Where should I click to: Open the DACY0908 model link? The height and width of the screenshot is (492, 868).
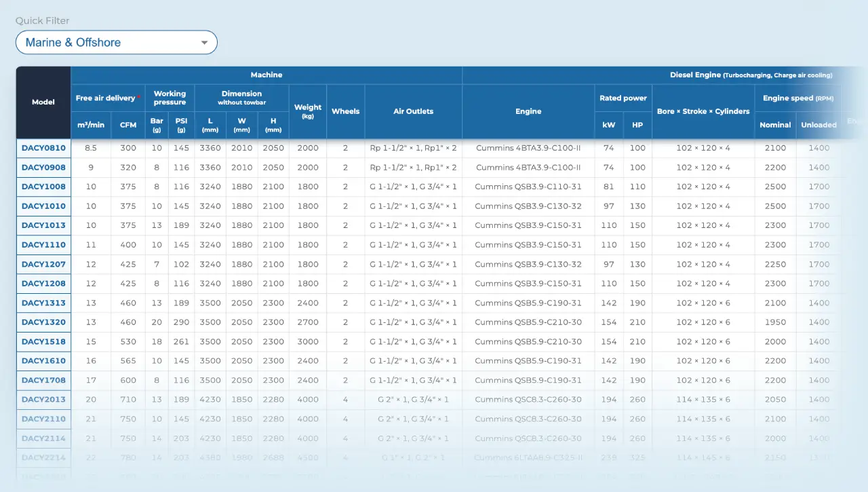tap(43, 168)
